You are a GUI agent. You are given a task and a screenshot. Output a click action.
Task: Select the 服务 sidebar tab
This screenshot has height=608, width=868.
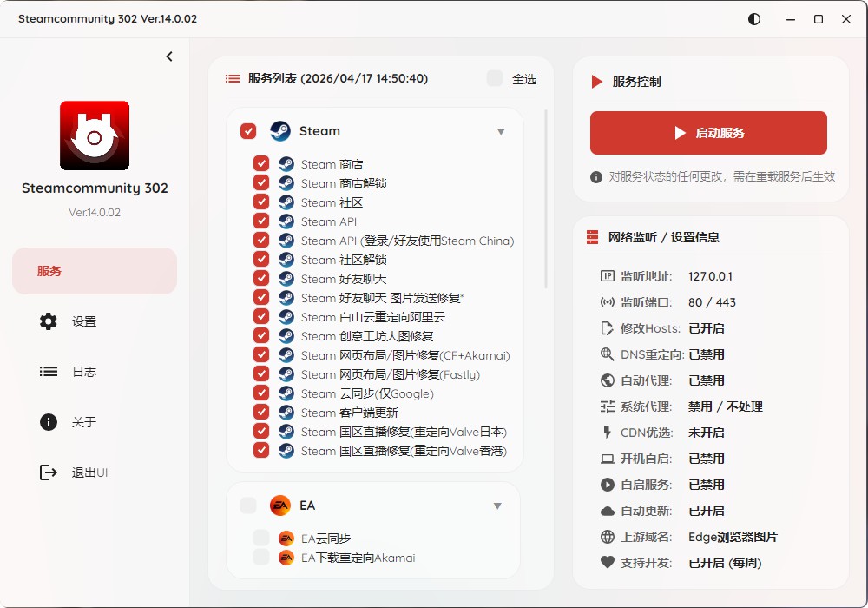(x=95, y=271)
